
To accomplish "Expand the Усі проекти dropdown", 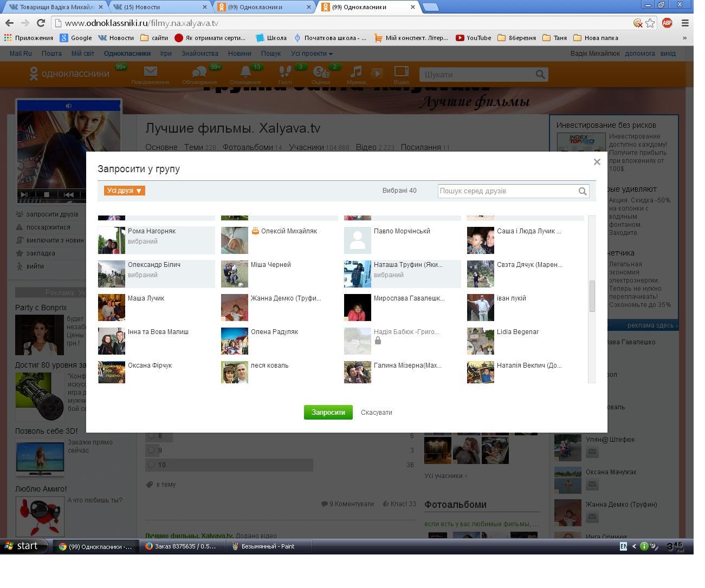I will point(312,54).
